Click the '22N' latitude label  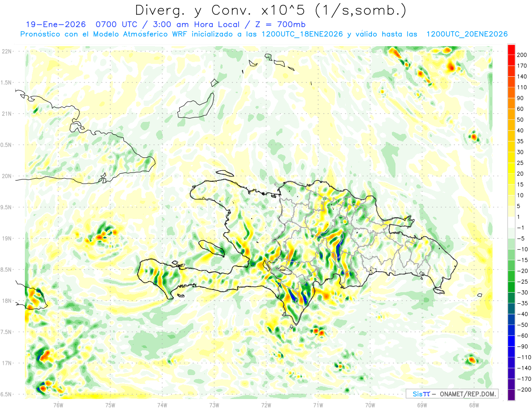point(7,51)
